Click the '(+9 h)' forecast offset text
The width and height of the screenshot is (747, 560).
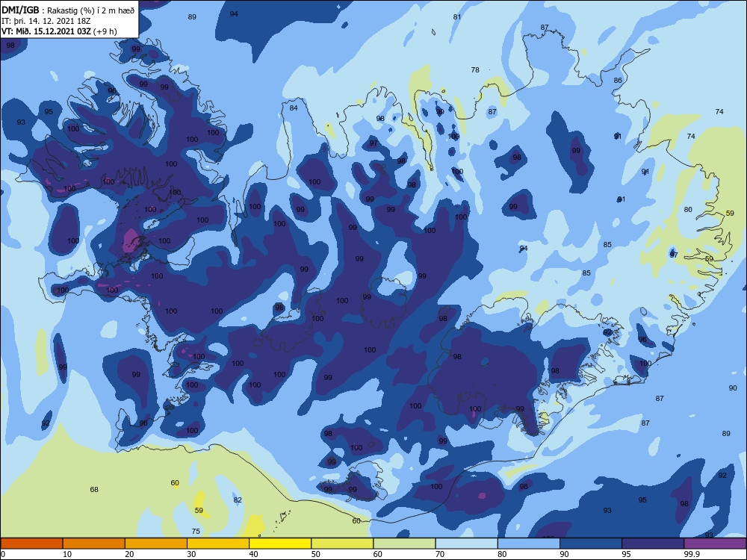tap(105, 31)
